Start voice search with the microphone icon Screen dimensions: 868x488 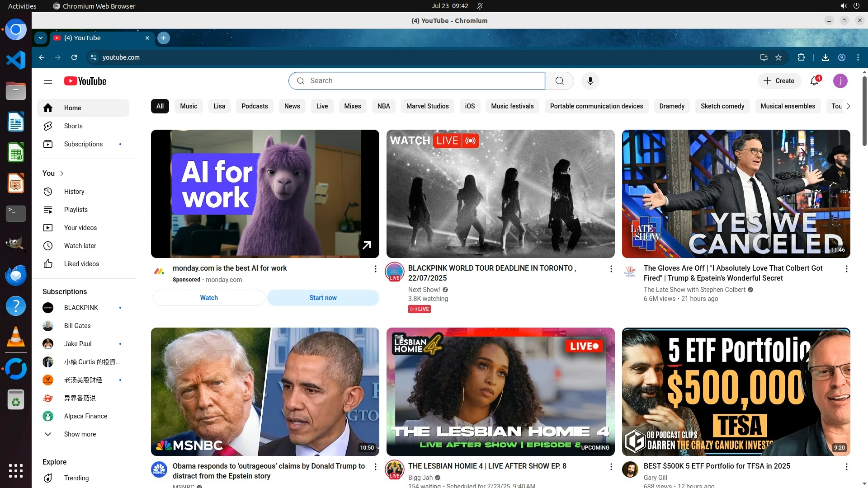coord(590,81)
